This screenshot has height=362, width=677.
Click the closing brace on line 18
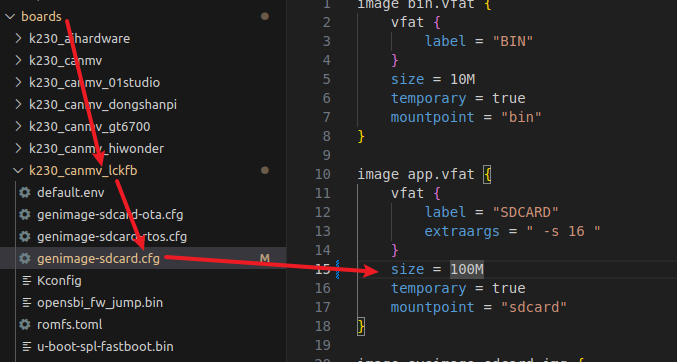point(361,326)
